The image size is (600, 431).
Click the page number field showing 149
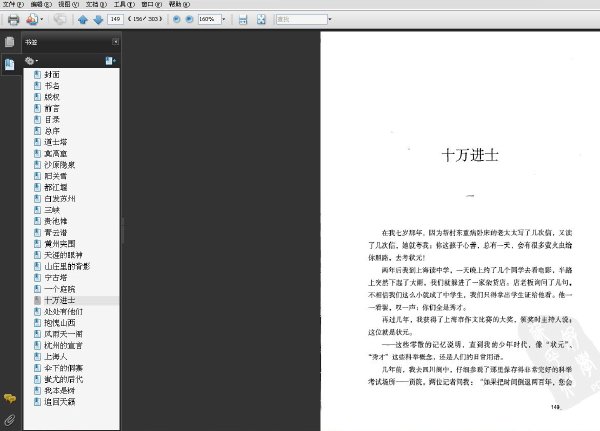116,19
